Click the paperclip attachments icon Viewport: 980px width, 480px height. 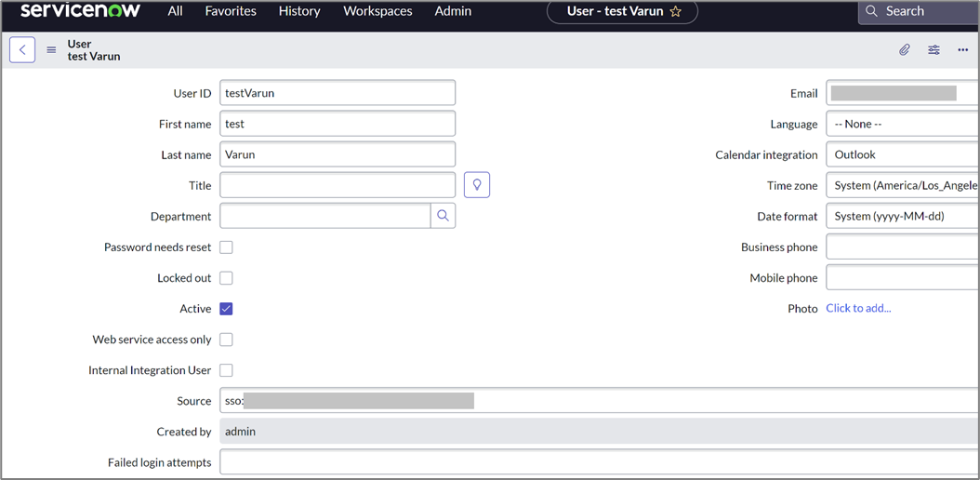904,50
